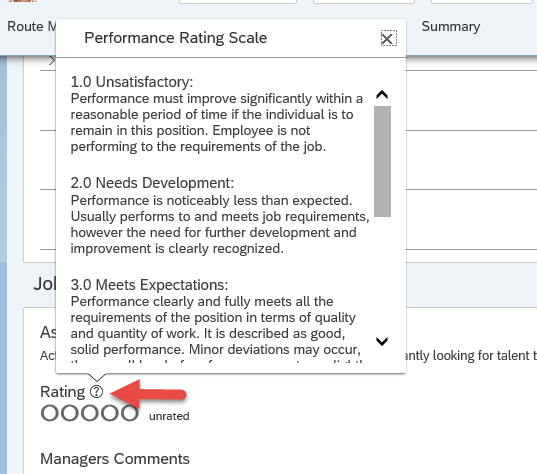Click the Rating help question mark icon
537x474 pixels.
pos(97,391)
